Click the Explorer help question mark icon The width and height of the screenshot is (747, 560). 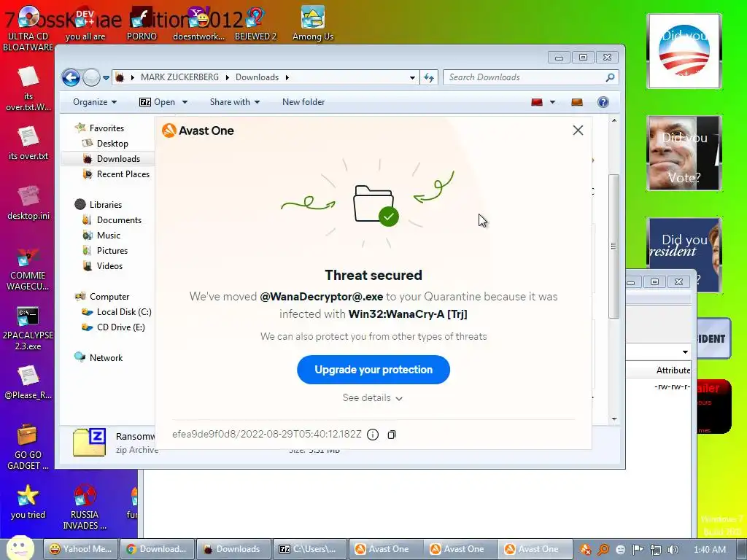click(603, 102)
